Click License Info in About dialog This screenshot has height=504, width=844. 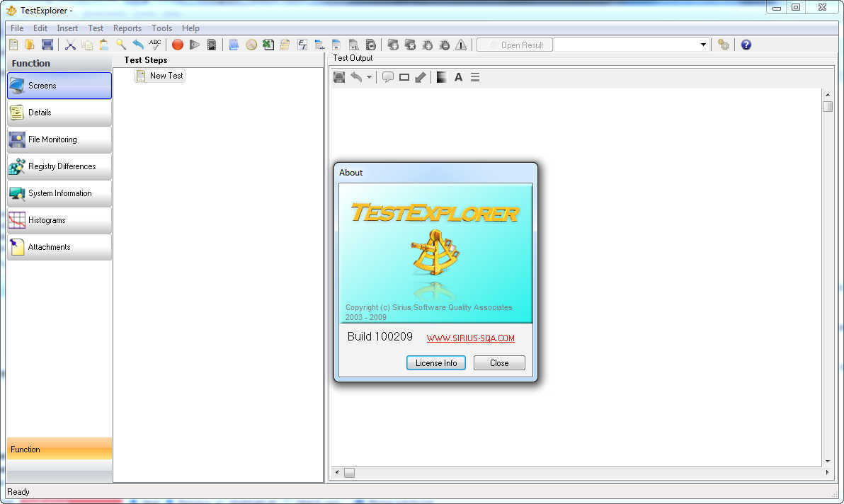click(x=436, y=363)
